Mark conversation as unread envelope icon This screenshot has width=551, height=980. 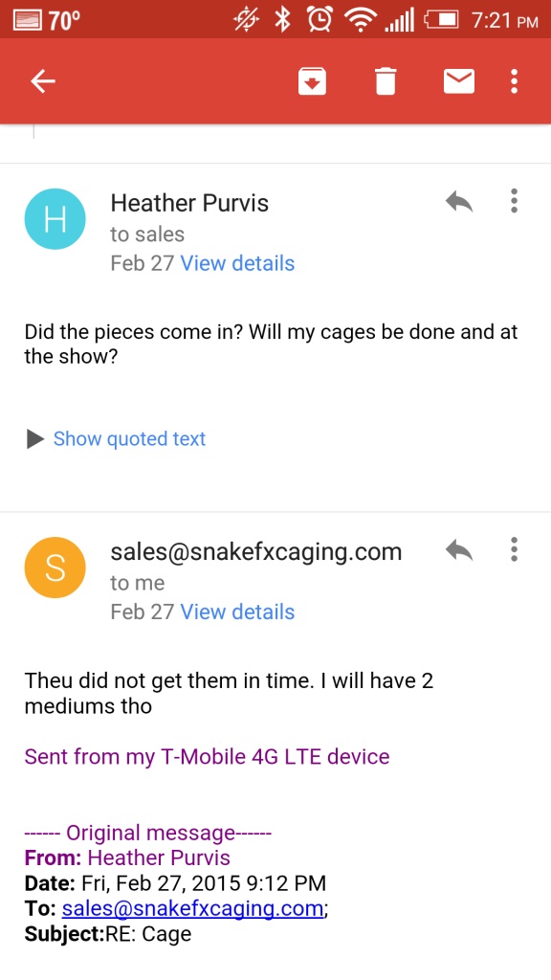pyautogui.click(x=458, y=81)
